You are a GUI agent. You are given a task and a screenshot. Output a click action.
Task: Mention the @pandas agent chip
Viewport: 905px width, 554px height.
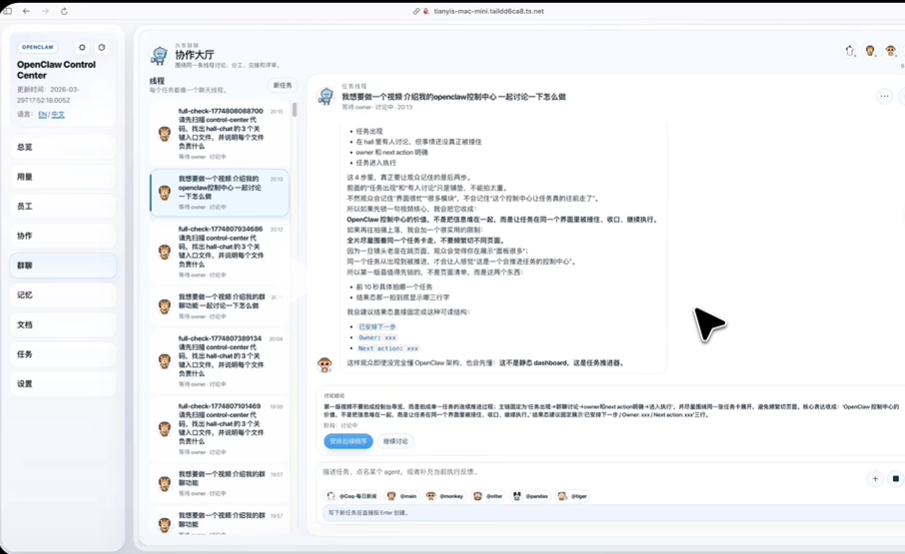[x=530, y=496]
